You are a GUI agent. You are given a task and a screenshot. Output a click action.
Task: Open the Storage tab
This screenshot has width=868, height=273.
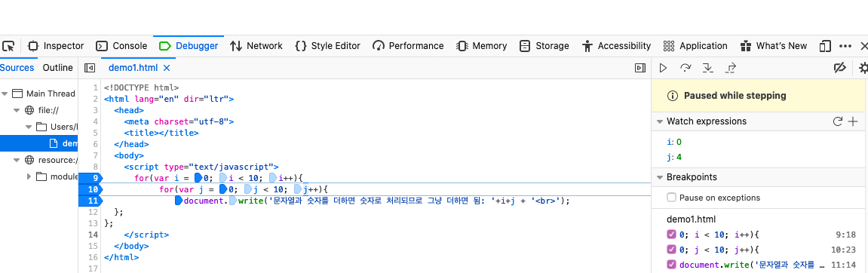544,45
